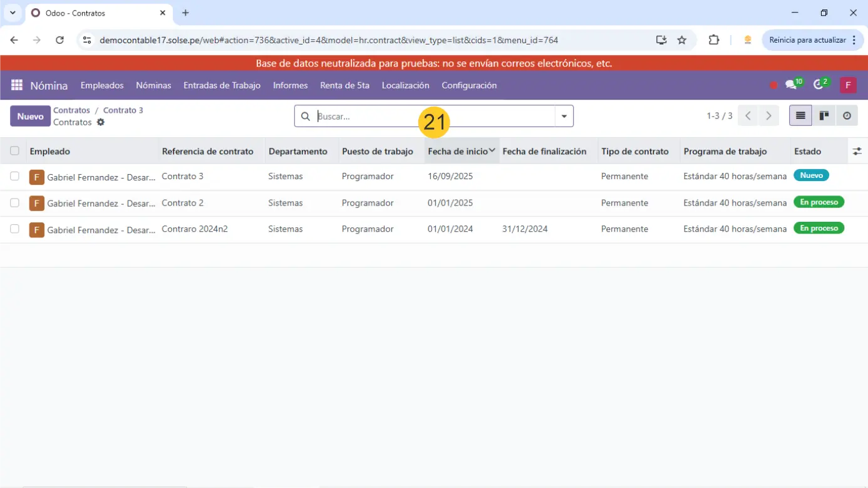Select the list view icon
The width and height of the screenshot is (868, 488).
800,116
